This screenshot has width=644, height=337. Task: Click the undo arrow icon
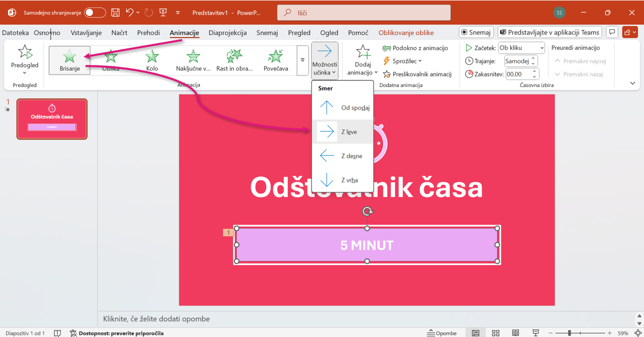click(x=130, y=12)
